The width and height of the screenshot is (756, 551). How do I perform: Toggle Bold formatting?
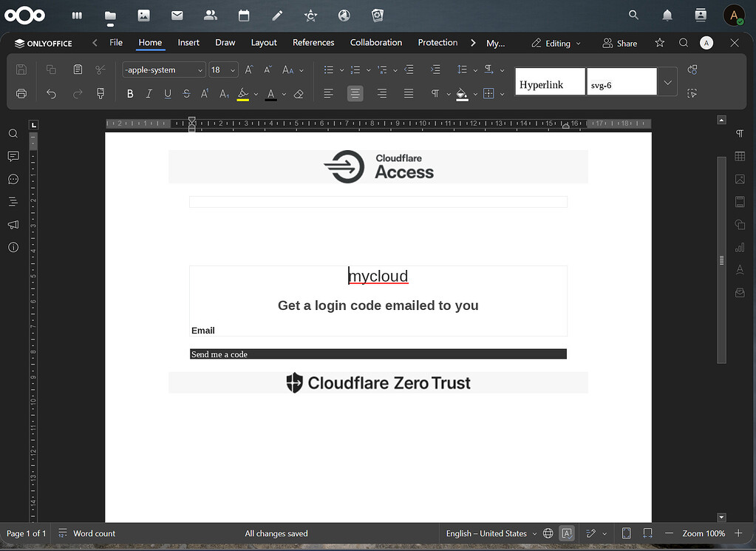(x=130, y=94)
